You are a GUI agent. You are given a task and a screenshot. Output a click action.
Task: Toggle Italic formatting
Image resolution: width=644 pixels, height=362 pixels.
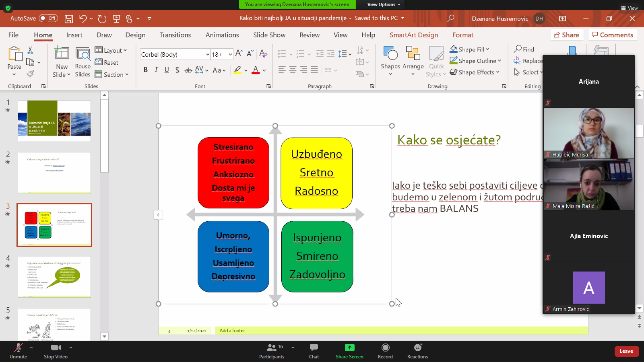click(156, 70)
